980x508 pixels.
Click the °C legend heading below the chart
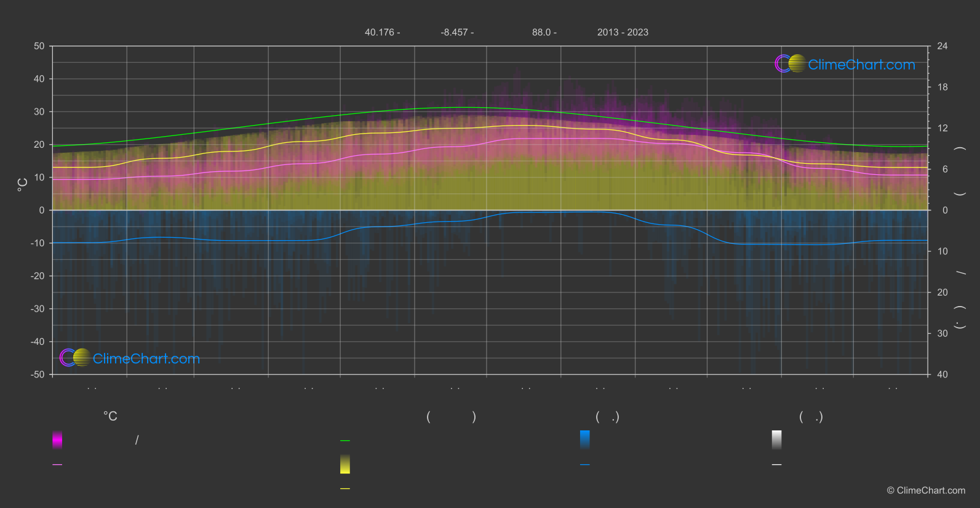tap(110, 416)
